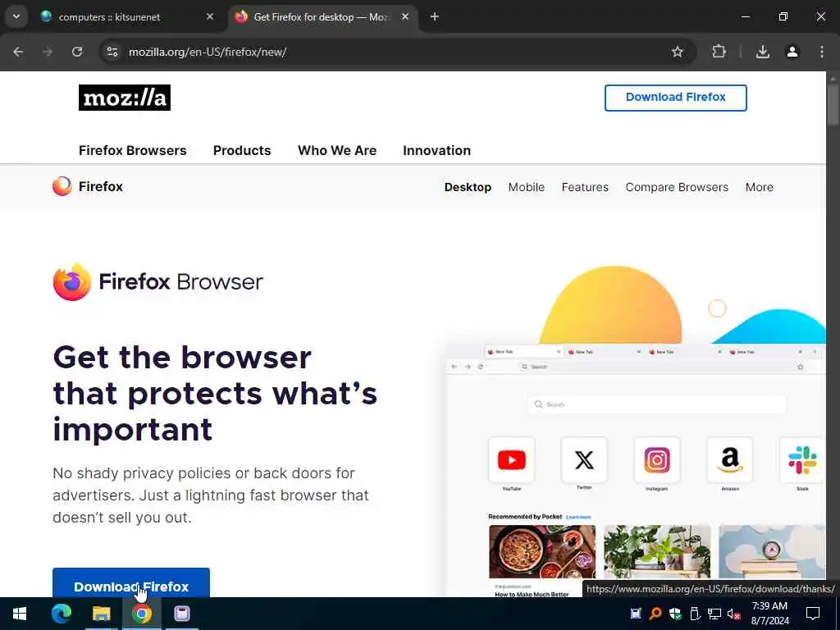This screenshot has width=840, height=630.
Task: Open the network tray icon
Action: [714, 614]
